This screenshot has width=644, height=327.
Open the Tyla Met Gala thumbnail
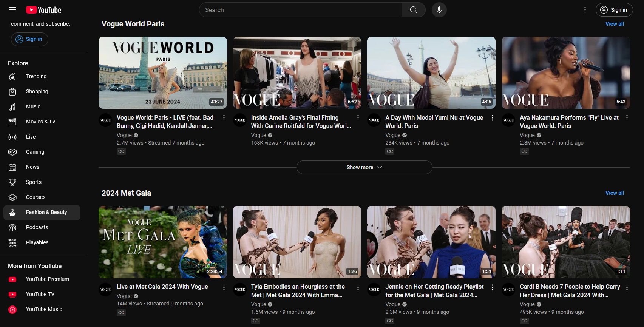click(x=297, y=242)
